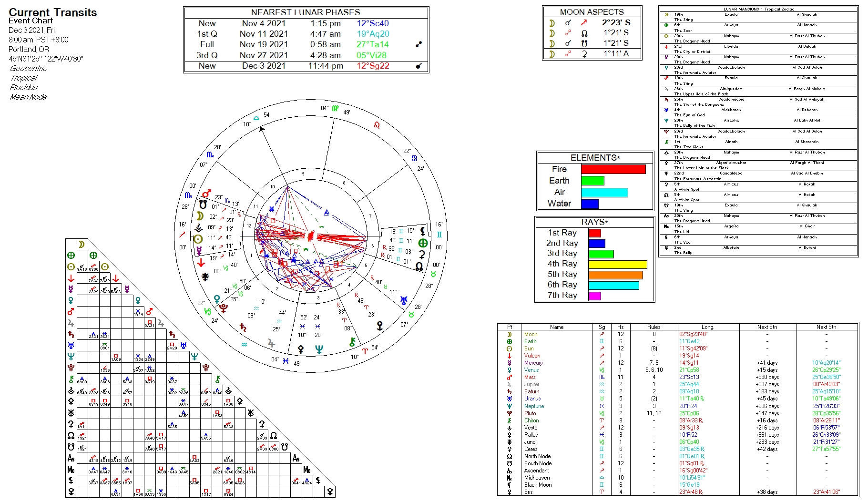Select the Pisces sign glyph on outer ring
This screenshot has height=502, width=868.
click(286, 361)
